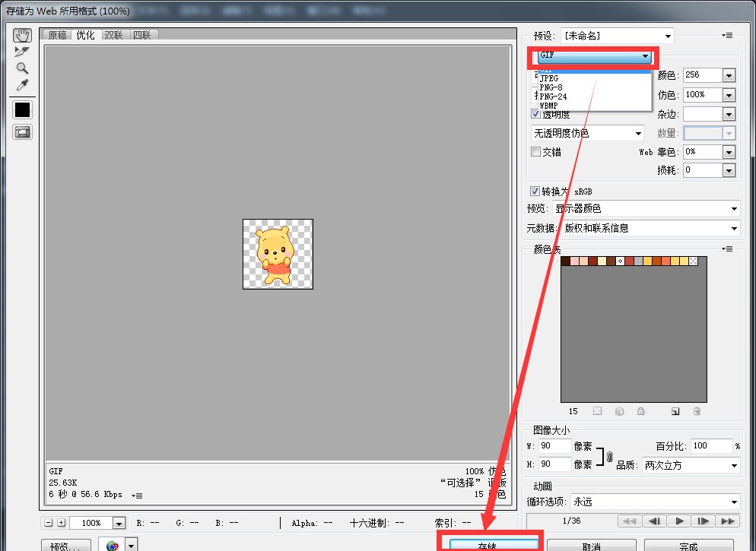Open the 无透明度仿色 dropdown
Screen dimensions: 756x551
[x=588, y=133]
